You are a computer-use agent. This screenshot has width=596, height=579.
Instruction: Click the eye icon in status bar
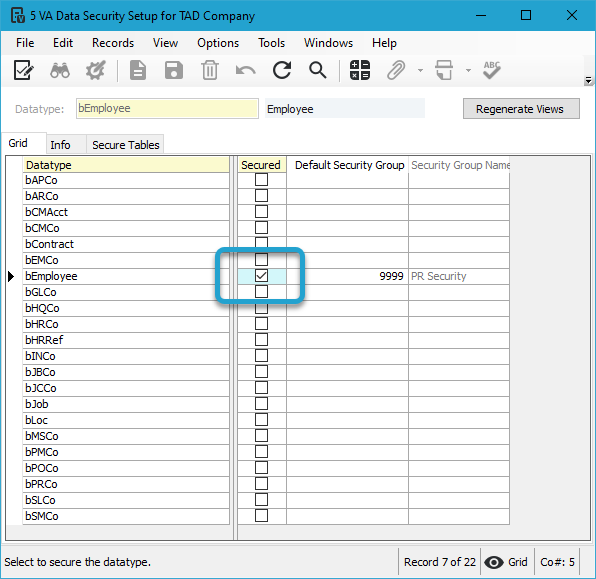click(x=494, y=562)
